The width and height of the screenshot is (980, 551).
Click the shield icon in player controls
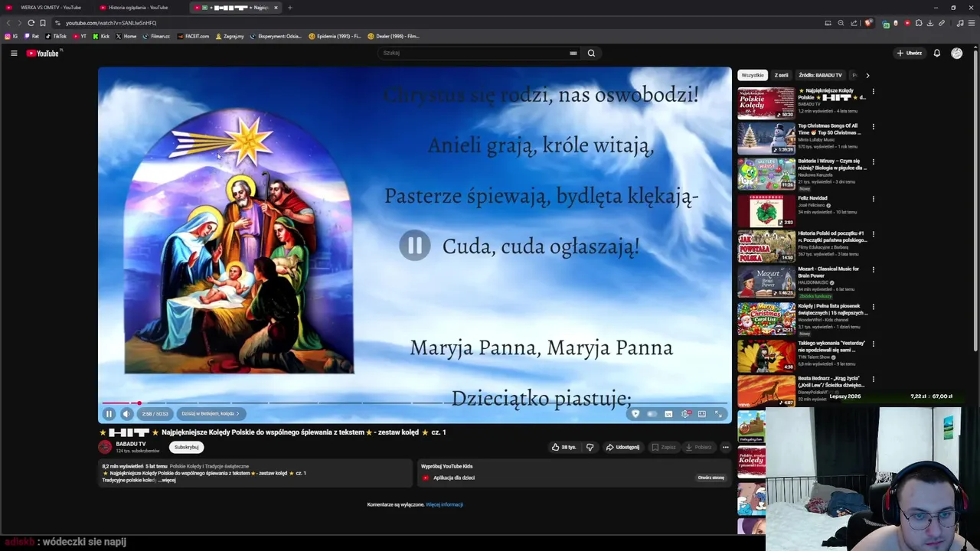click(x=635, y=414)
